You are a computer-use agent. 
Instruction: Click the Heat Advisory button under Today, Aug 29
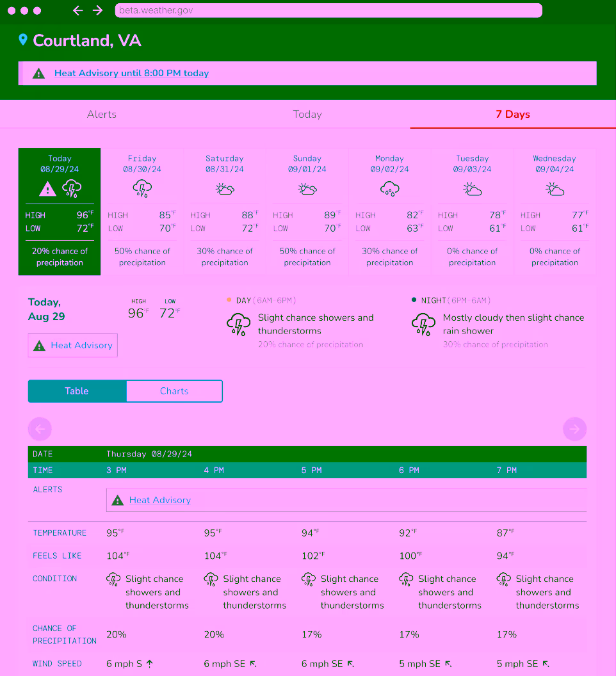tap(73, 346)
